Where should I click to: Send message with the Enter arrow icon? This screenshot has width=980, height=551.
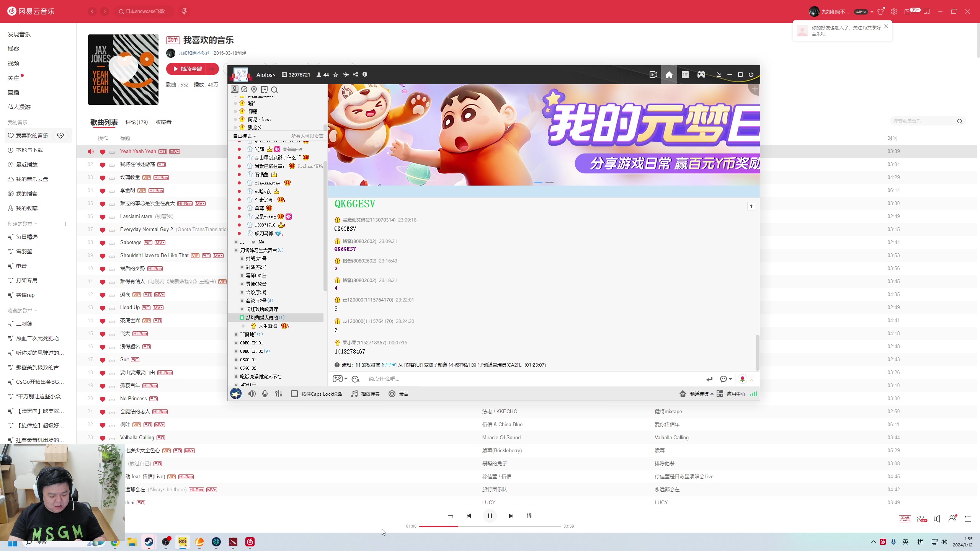click(709, 379)
